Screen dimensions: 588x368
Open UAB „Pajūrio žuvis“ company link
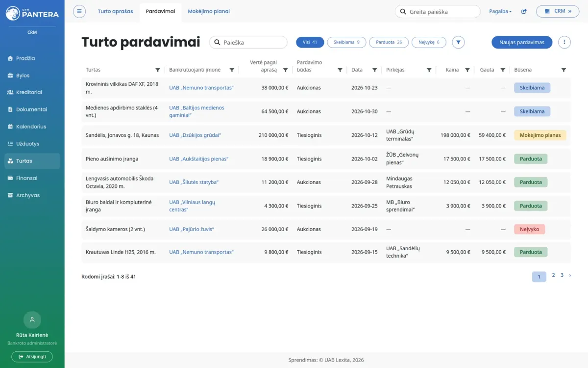coord(192,229)
